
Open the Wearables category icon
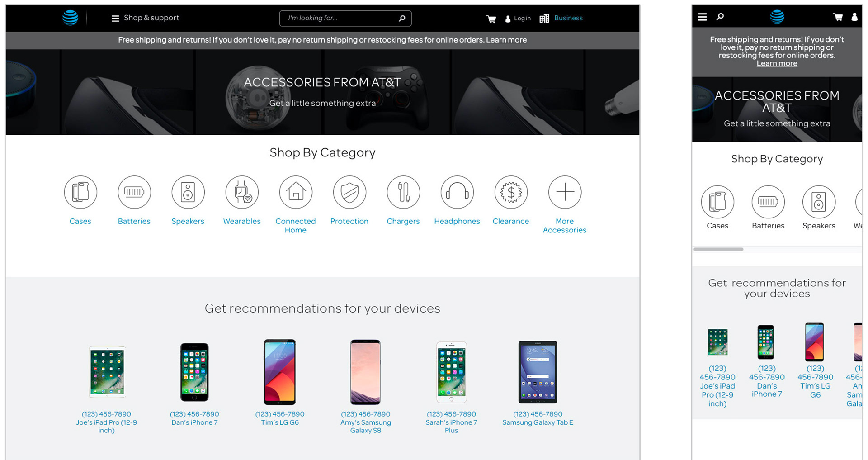click(x=242, y=192)
